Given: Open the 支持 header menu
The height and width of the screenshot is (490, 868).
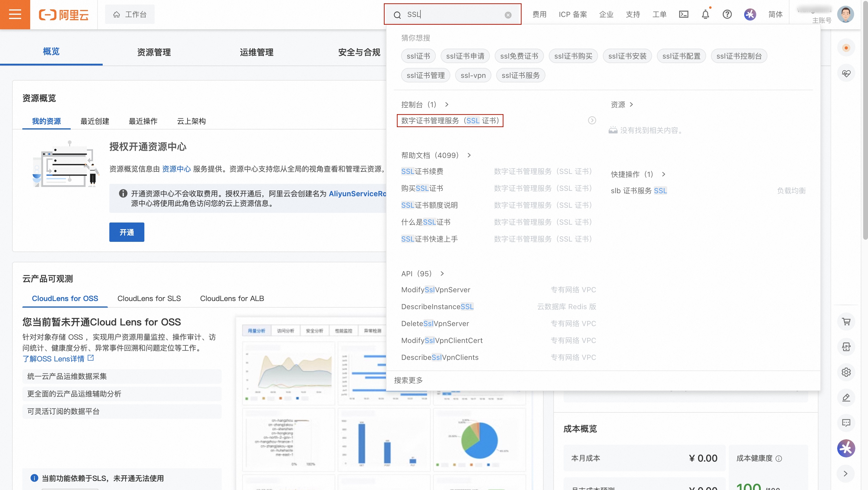Looking at the screenshot, I should (x=633, y=14).
